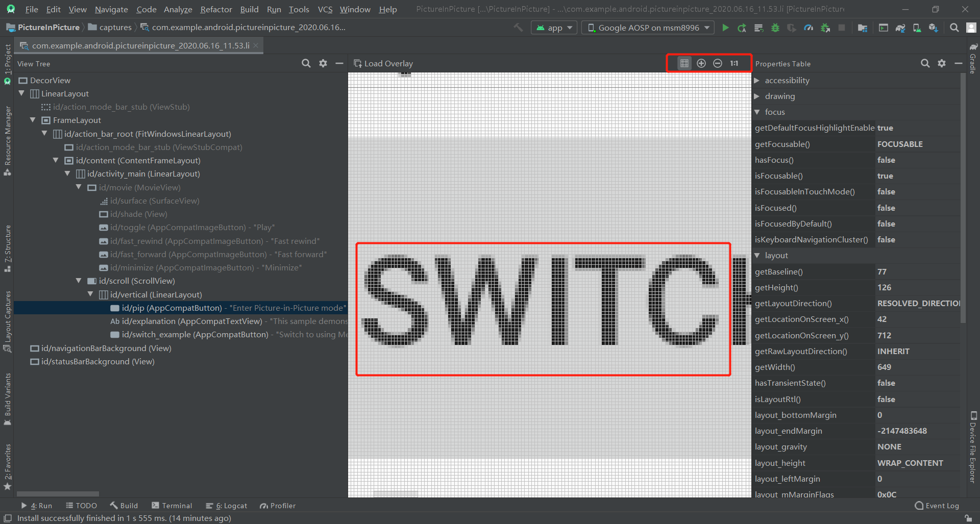
Task: Close the layout capture editor tab
Action: 256,45
